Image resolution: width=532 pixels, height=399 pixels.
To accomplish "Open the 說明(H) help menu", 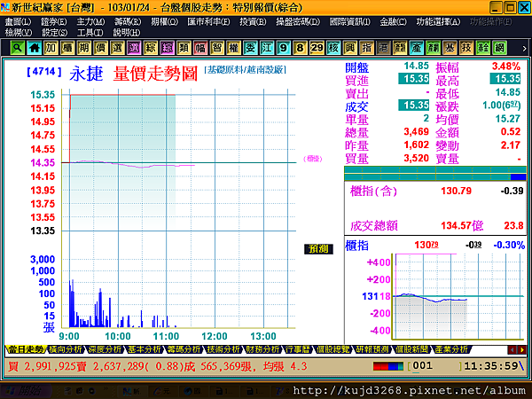I will tap(126, 33).
